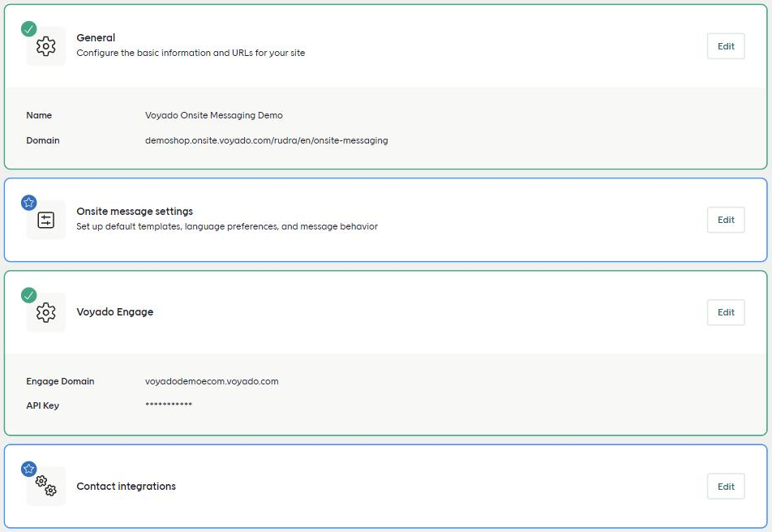
Task: Click the Onsite message settings heading
Action: [x=135, y=212]
